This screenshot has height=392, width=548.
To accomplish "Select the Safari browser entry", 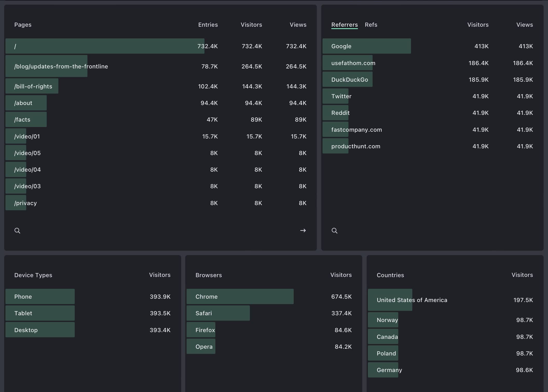I will tap(218, 313).
